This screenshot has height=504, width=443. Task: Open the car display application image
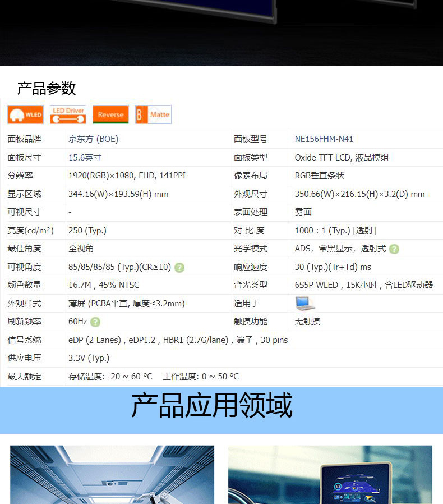[330, 474]
